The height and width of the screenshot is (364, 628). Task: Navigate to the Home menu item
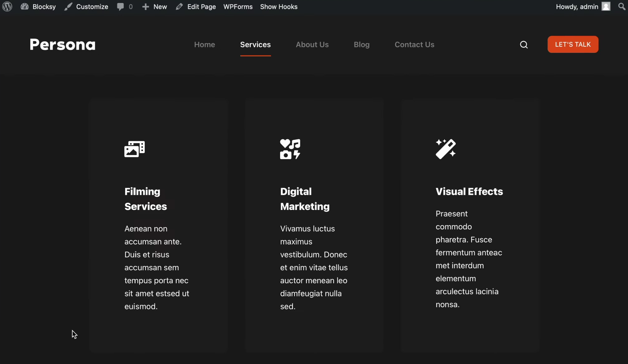tap(204, 45)
